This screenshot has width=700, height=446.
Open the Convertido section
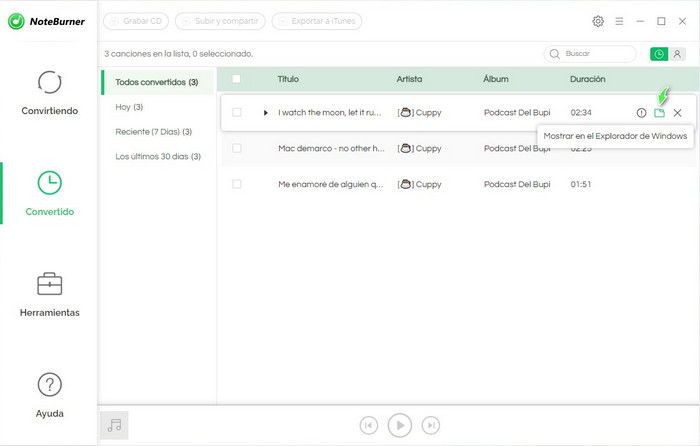tap(50, 193)
